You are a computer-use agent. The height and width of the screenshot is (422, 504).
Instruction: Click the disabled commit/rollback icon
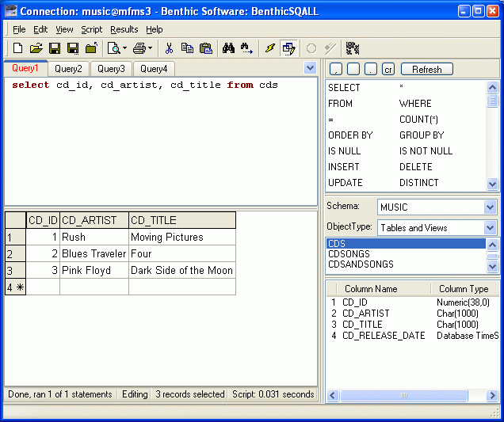[x=330, y=48]
